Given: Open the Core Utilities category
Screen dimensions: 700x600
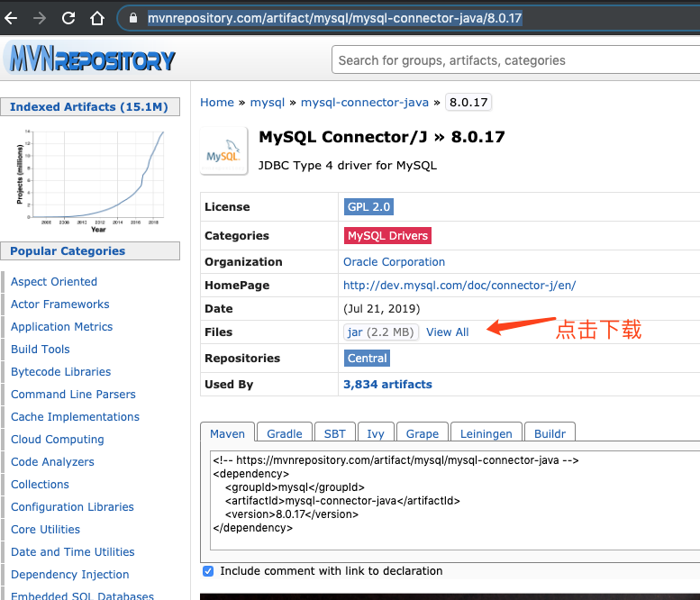Looking at the screenshot, I should coord(45,530).
